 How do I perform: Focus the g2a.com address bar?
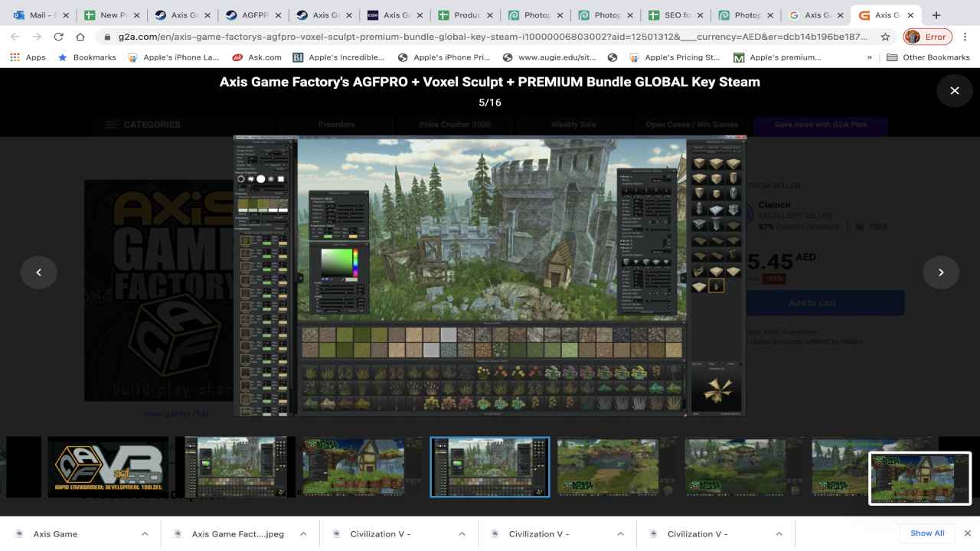pyautogui.click(x=494, y=37)
